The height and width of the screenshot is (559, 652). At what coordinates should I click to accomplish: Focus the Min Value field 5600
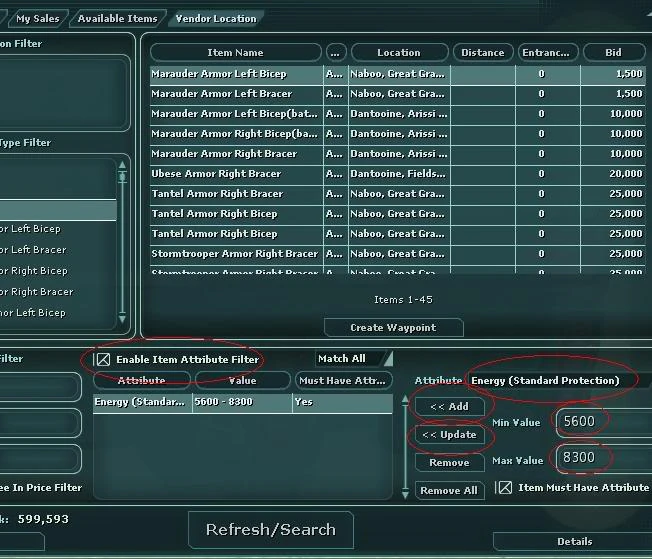[603, 422]
